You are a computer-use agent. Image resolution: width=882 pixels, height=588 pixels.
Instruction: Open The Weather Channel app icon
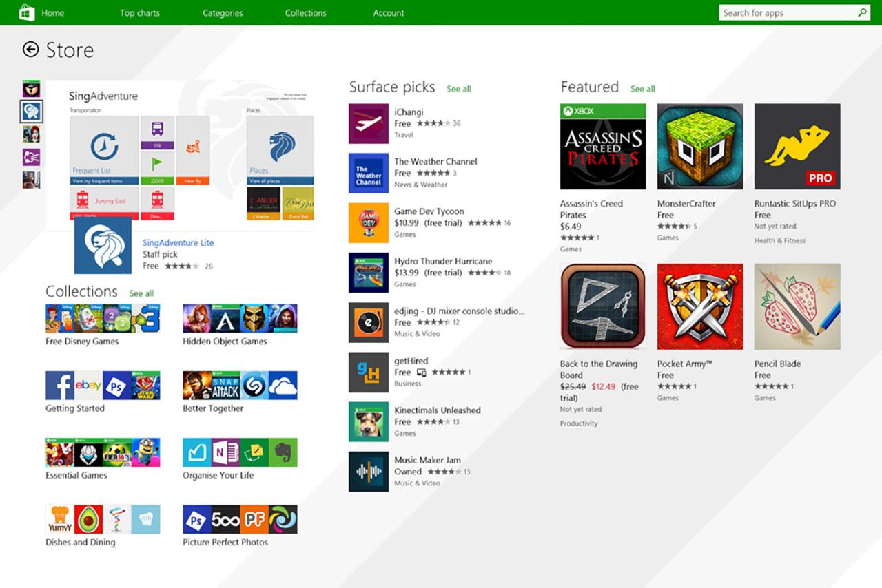tap(369, 173)
